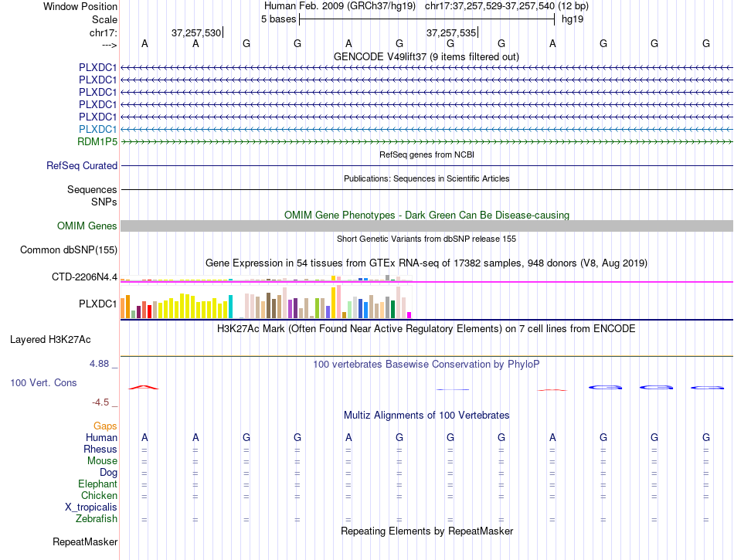Image resolution: width=734 pixels, height=560 pixels.
Task: Click the -4.5 lower conservation axis value
Action: pos(100,402)
